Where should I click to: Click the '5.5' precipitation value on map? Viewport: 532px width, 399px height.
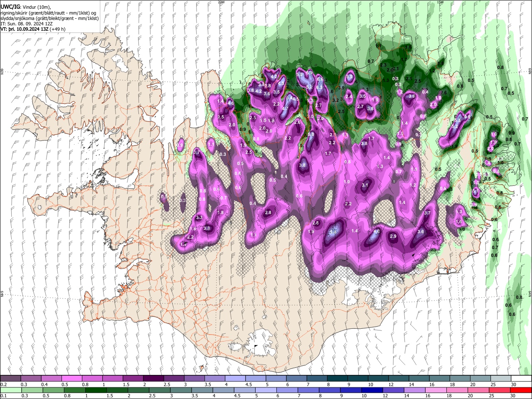pos(349,76)
